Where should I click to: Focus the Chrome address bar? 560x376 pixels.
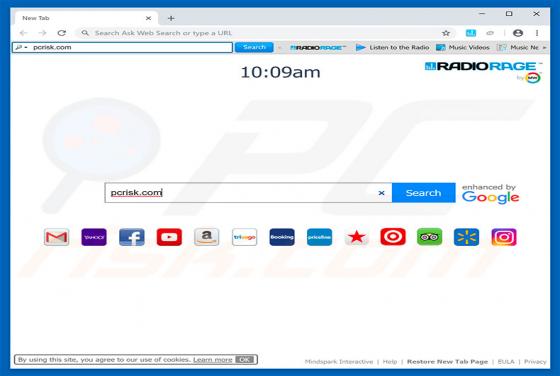coord(264,33)
